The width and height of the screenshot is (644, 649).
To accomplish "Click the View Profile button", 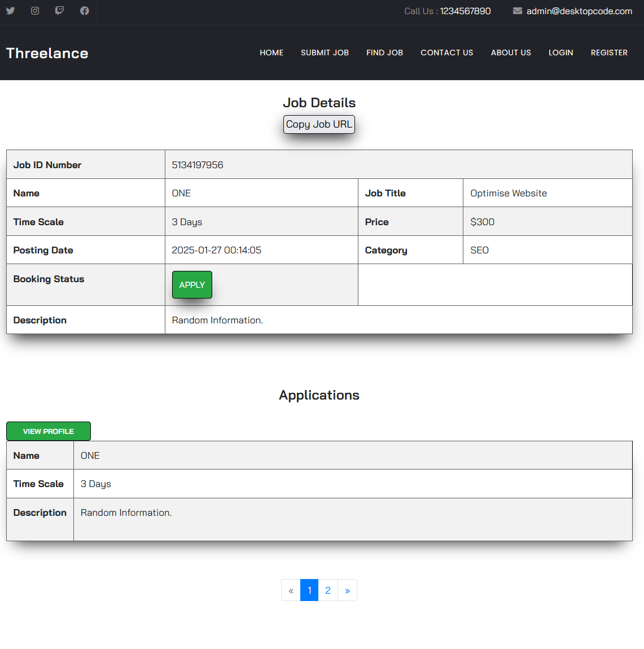I will click(49, 431).
